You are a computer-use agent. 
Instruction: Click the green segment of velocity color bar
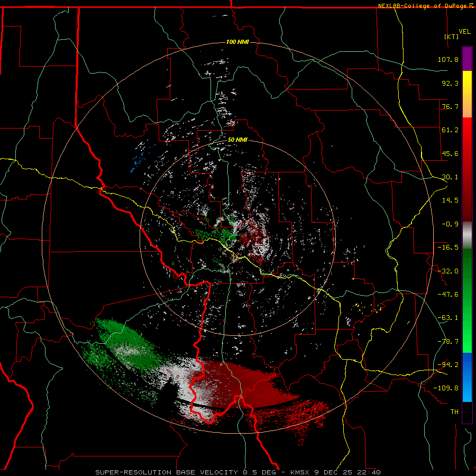pos(467,300)
